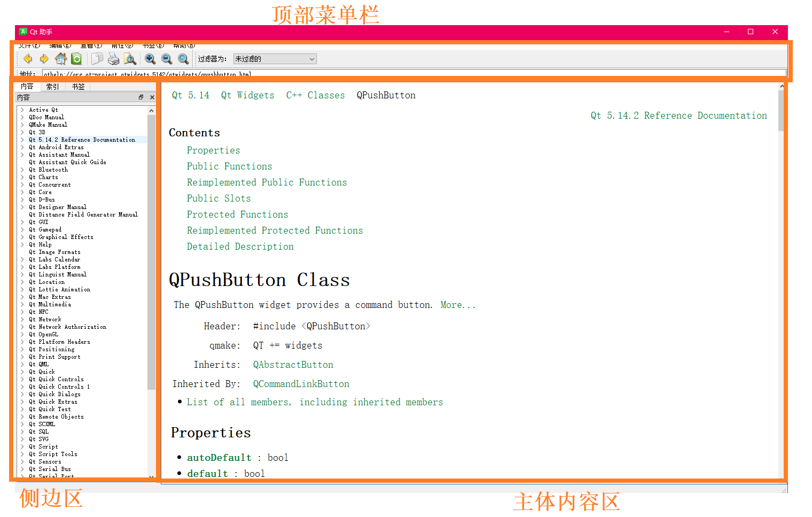Open the Qt Widgets breadcrumb link

247,95
